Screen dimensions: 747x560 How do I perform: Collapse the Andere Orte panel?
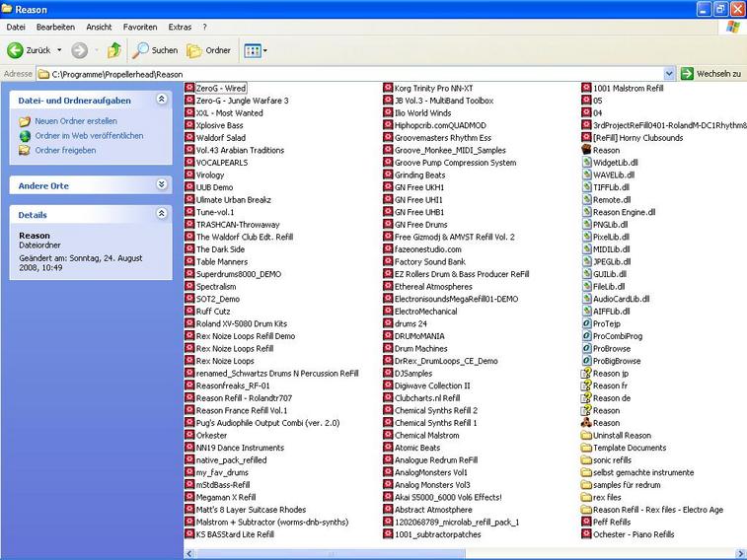click(x=162, y=185)
